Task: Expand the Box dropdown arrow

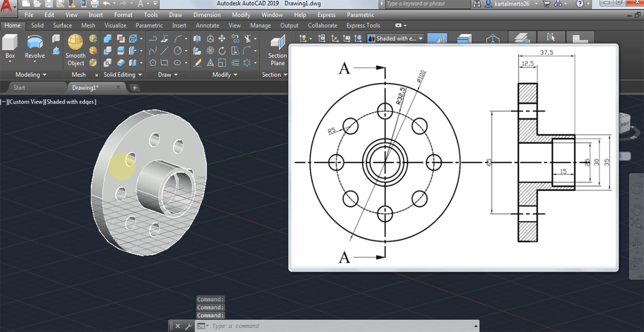Action: (10, 61)
